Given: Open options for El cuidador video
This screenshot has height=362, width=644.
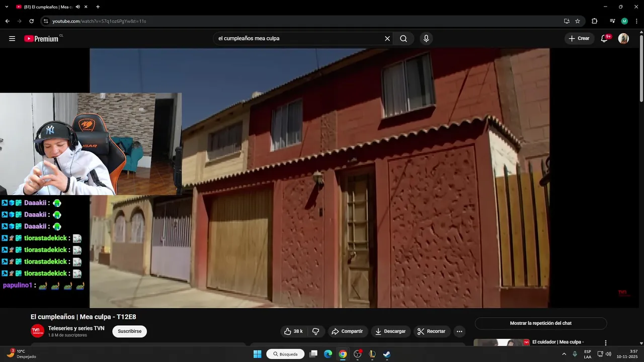Looking at the screenshot, I should (x=606, y=342).
